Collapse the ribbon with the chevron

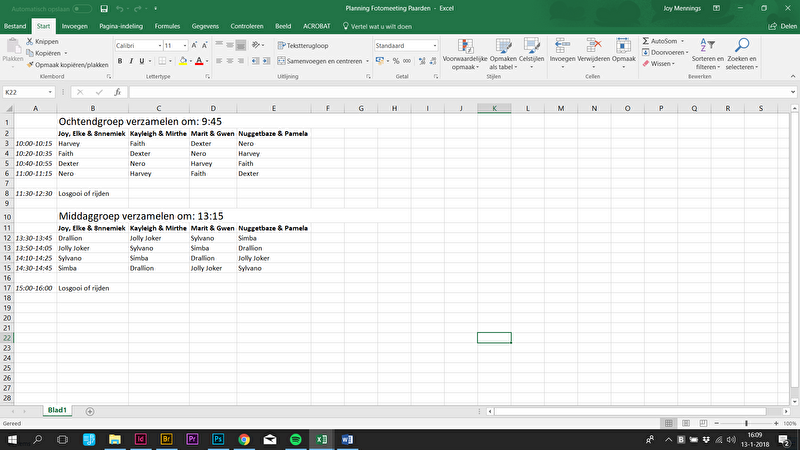[793, 77]
